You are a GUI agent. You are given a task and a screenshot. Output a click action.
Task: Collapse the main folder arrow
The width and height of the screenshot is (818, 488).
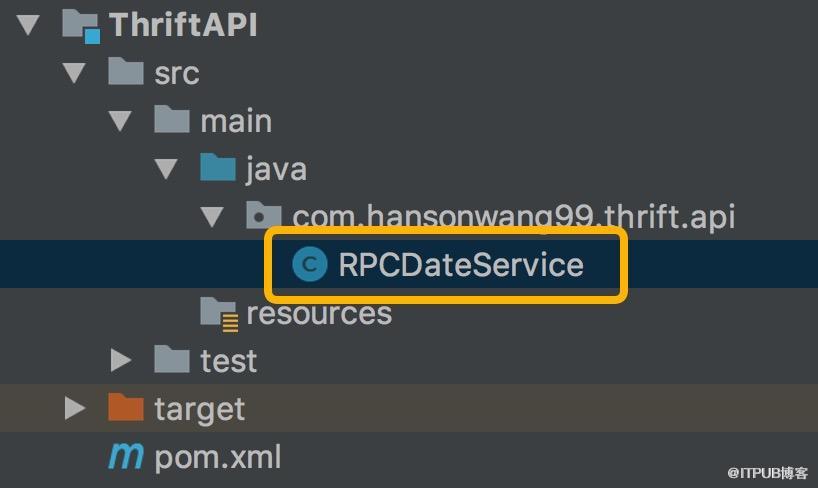coord(120,121)
